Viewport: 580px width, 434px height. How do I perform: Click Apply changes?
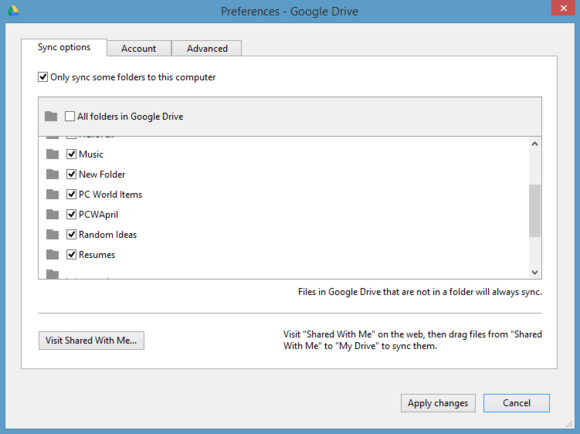[x=438, y=403]
